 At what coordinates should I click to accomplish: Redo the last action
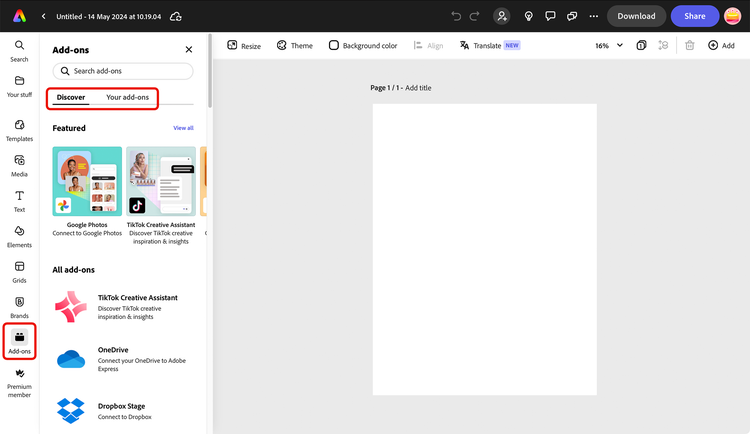pyautogui.click(x=474, y=16)
